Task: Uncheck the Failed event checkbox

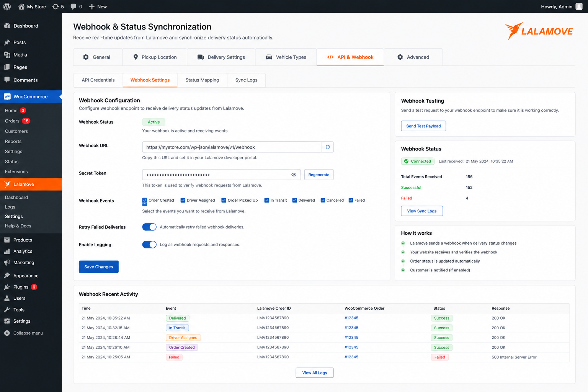Action: pyautogui.click(x=351, y=200)
